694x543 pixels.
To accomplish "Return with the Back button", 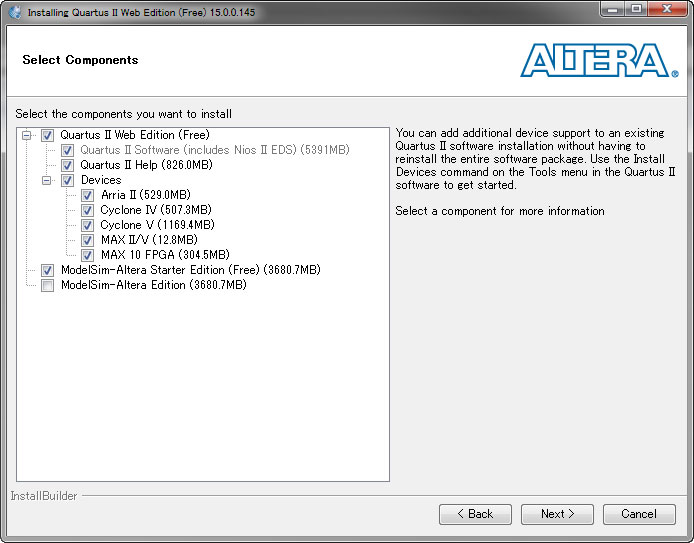I will coord(475,514).
